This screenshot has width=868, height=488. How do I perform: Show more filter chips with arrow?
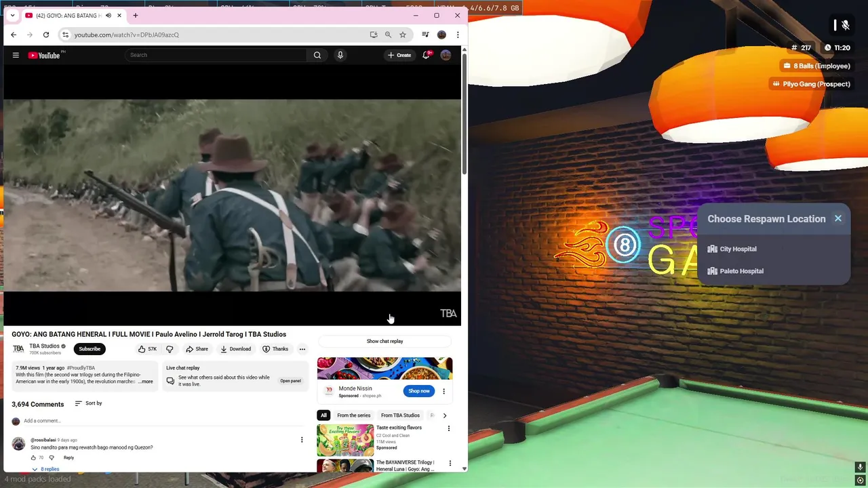[x=445, y=415]
